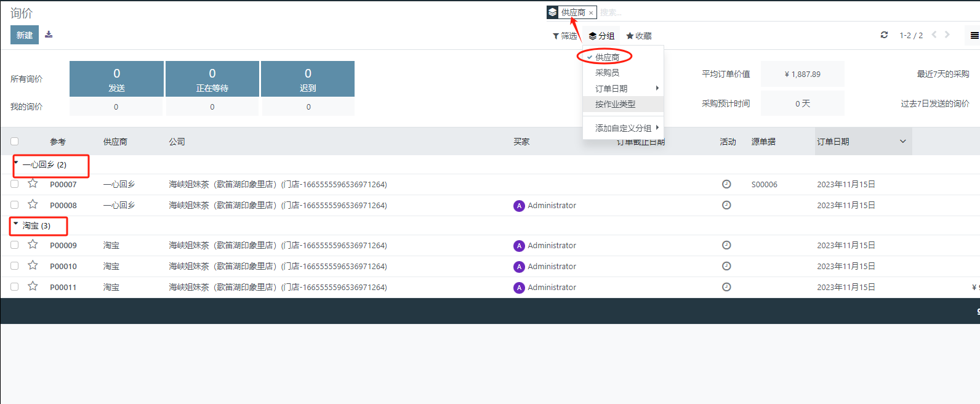
Task: Collapse the 淘宝 (3) group
Action: point(36,225)
